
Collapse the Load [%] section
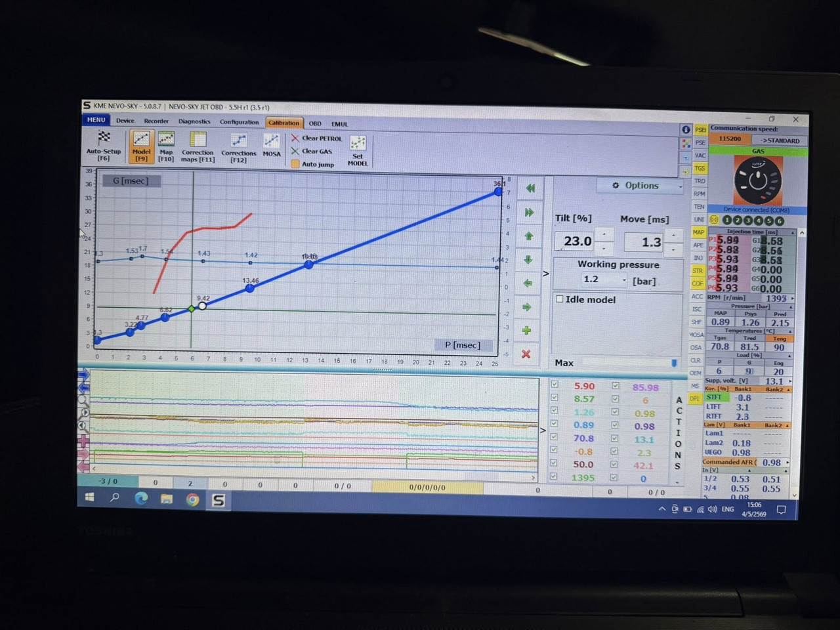click(790, 356)
